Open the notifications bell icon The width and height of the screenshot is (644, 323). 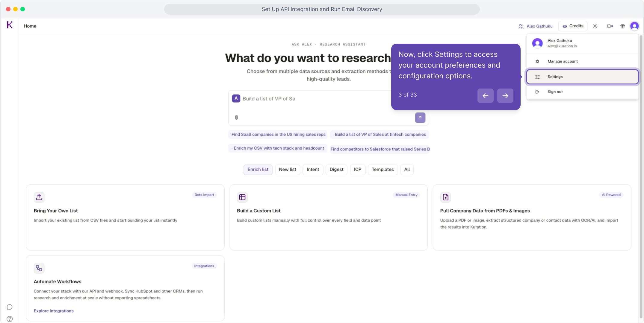[x=610, y=26]
